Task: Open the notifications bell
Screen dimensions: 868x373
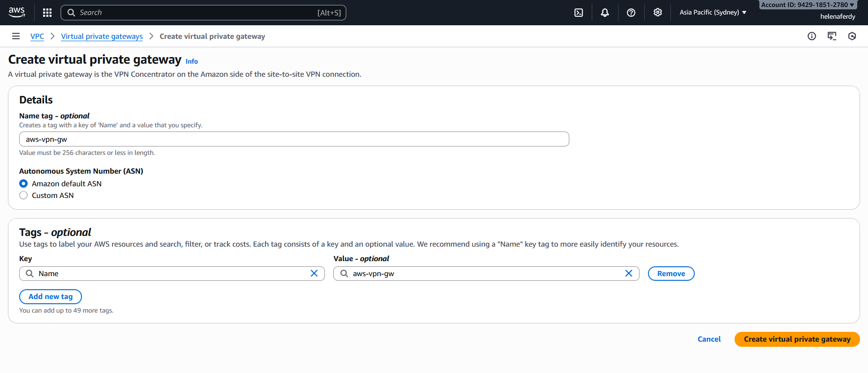Action: point(605,13)
